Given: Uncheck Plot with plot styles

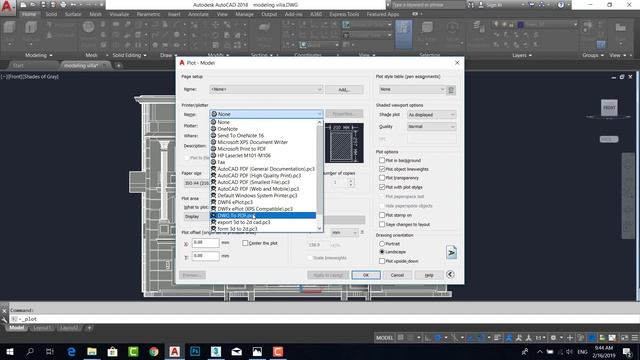Looking at the screenshot, I should [382, 187].
